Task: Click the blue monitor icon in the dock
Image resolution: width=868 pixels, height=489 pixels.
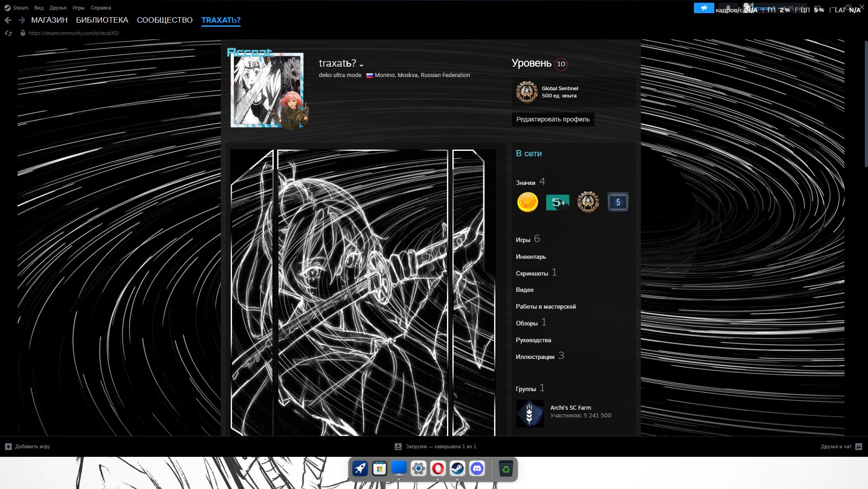Action: pyautogui.click(x=399, y=468)
